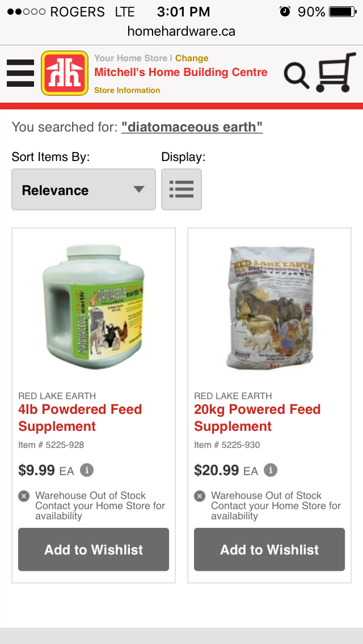Screen dimensions: 363x644
Task: Add 20kg supplement to Wishlist
Action: pos(269,549)
